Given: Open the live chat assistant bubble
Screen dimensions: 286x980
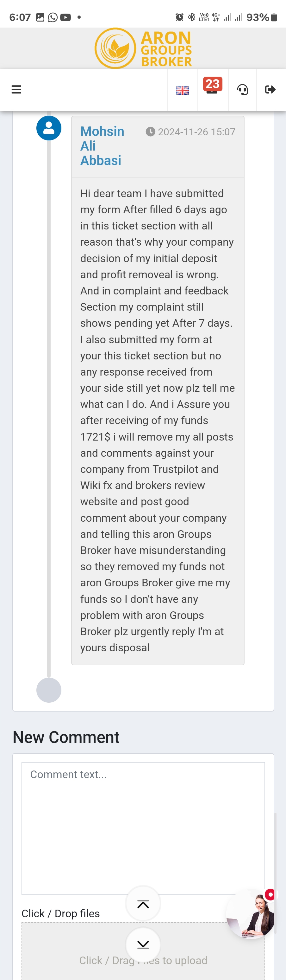Looking at the screenshot, I should coord(251,914).
